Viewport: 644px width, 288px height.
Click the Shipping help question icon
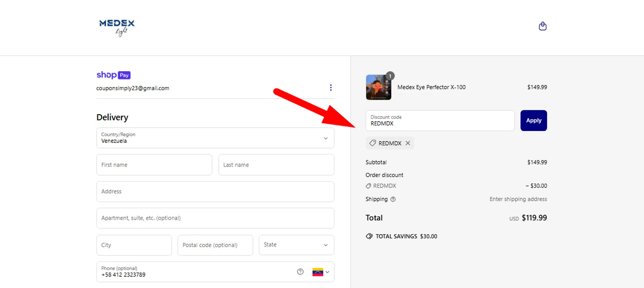tap(393, 199)
